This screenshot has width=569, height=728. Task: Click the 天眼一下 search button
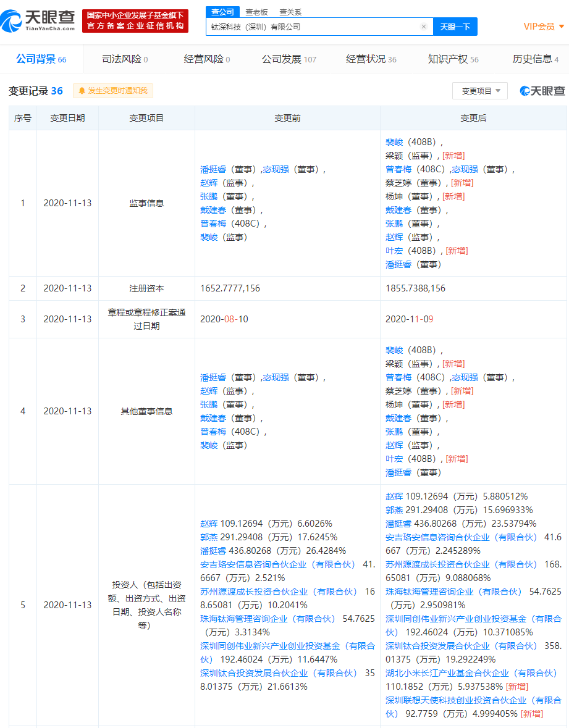tap(455, 27)
